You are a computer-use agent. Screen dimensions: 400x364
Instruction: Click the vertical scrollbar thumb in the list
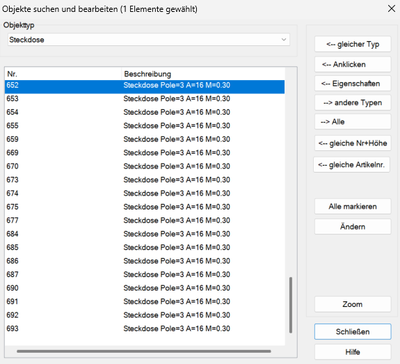tap(291, 305)
